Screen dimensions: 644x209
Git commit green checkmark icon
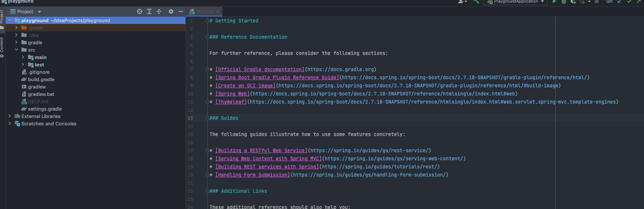629,1
